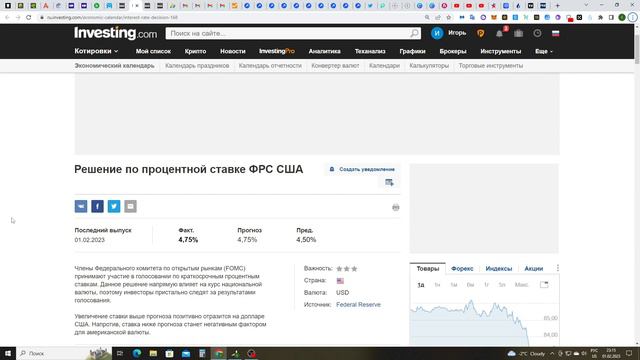This screenshot has width=640, height=360.
Task: Open the user avatar for Игорь
Action: [437, 33]
